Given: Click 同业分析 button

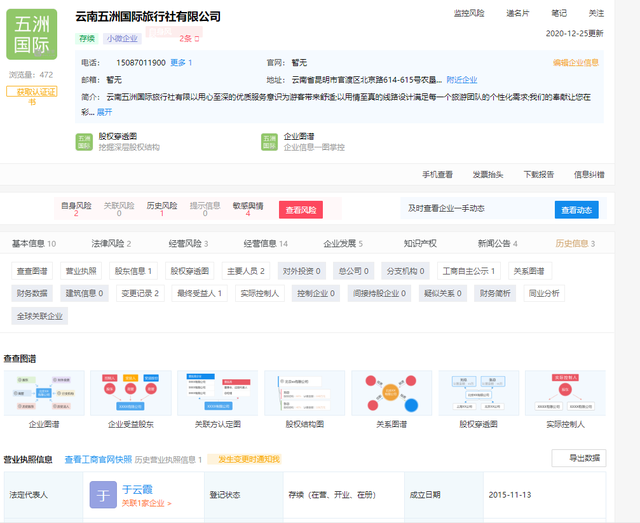Looking at the screenshot, I should coord(544,293).
